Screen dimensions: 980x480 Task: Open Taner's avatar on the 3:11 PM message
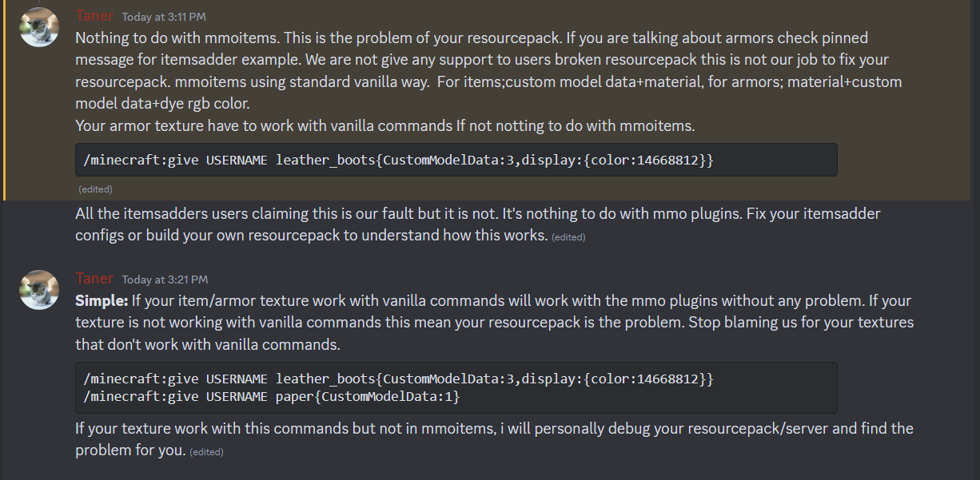pos(39,27)
